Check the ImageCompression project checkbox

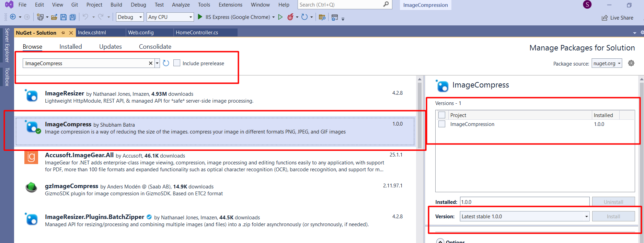tap(442, 124)
